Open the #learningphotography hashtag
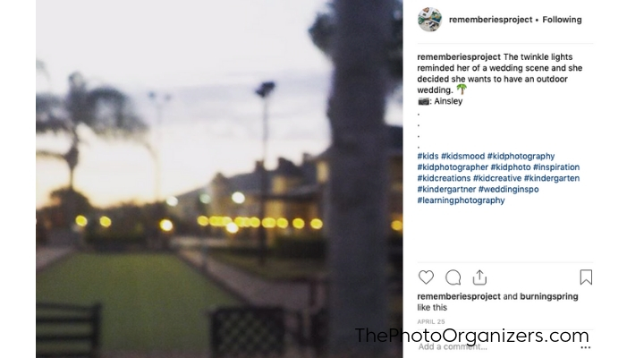 pyautogui.click(x=461, y=200)
